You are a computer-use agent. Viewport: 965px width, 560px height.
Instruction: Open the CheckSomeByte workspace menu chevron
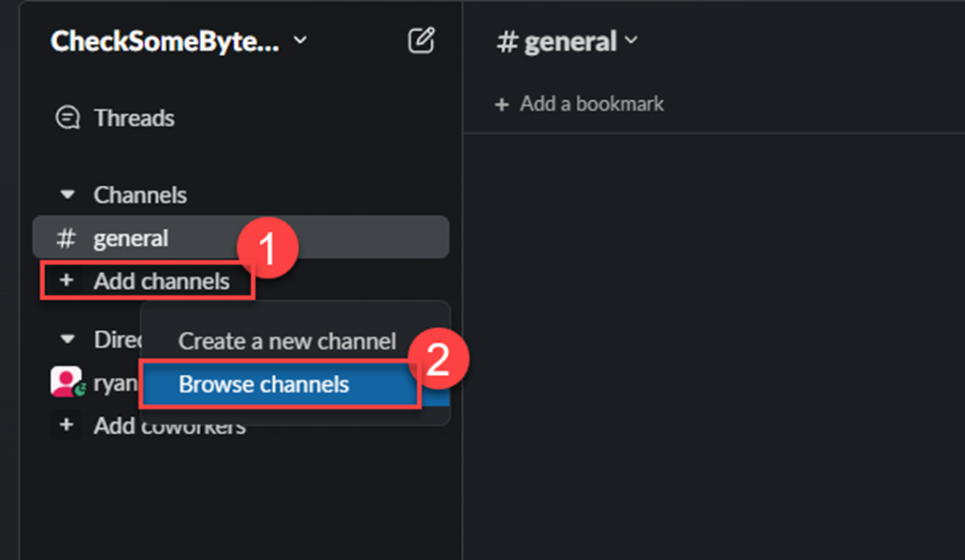point(299,40)
